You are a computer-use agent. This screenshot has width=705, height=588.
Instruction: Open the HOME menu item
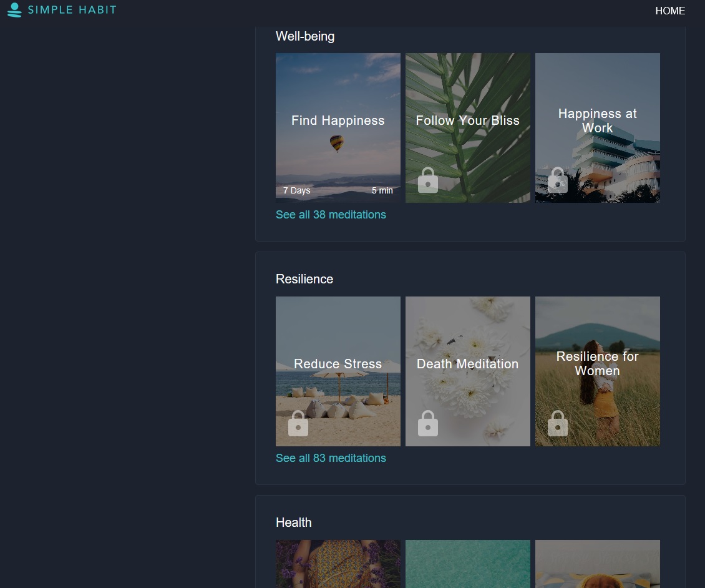pyautogui.click(x=670, y=11)
